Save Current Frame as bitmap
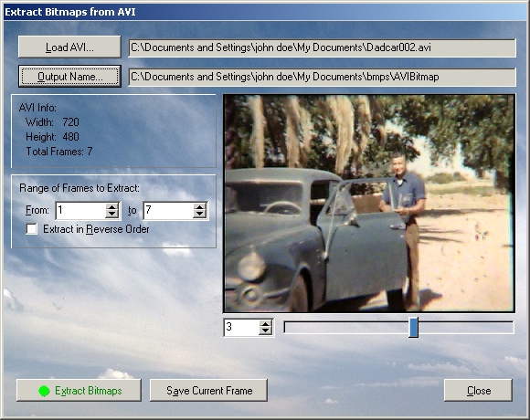Screen dimensions: 530x420 coord(209,390)
